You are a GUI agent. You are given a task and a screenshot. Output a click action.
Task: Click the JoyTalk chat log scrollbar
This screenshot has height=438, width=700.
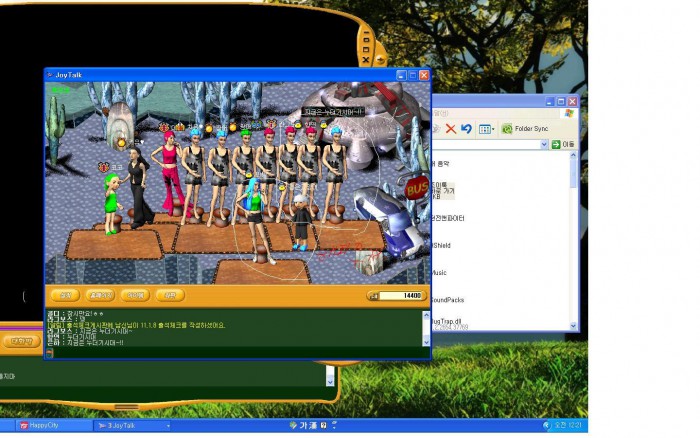[x=424, y=330]
